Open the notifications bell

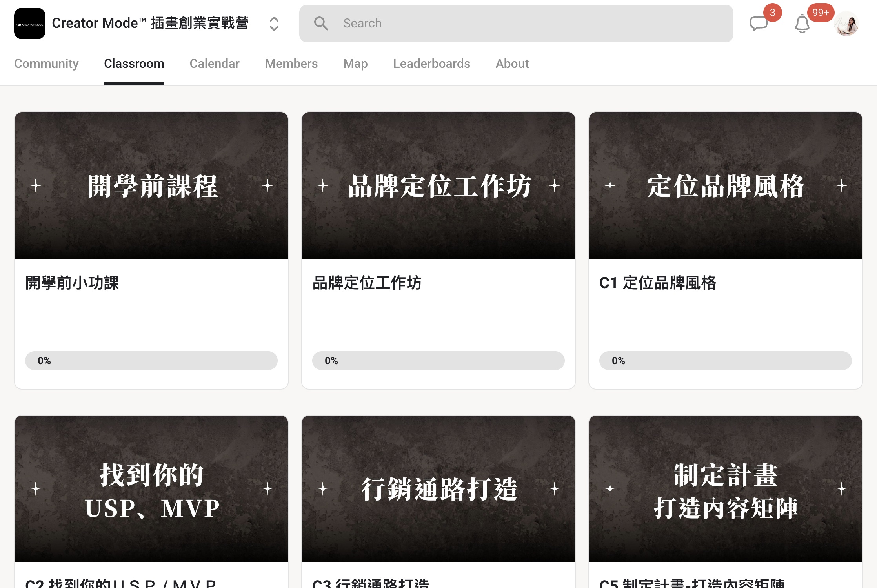tap(802, 24)
